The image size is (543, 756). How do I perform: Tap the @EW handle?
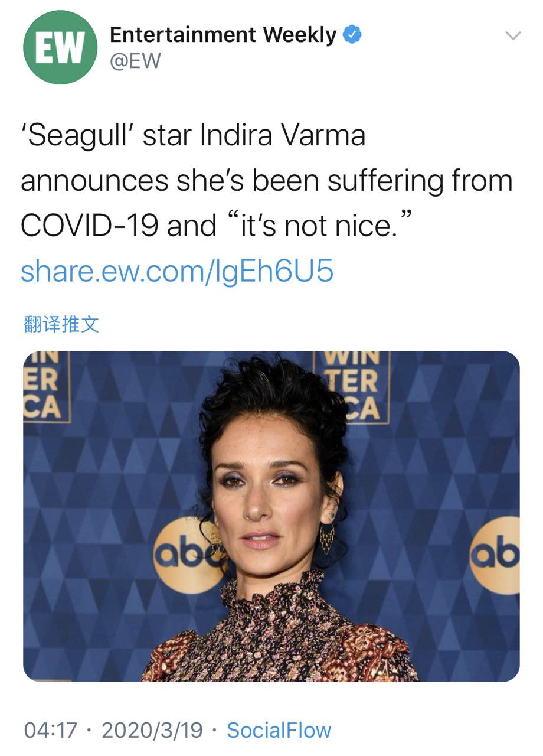[x=135, y=60]
